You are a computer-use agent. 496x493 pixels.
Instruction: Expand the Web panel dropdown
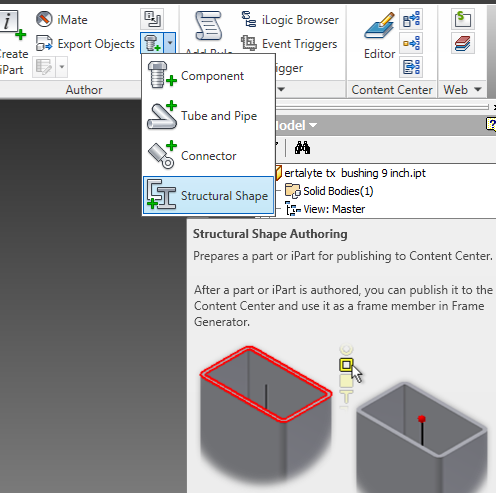(x=478, y=89)
